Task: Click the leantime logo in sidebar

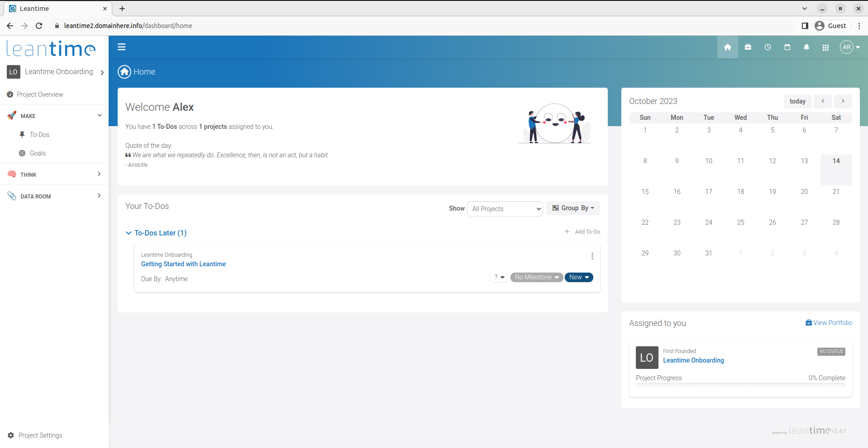Action: pos(51,48)
